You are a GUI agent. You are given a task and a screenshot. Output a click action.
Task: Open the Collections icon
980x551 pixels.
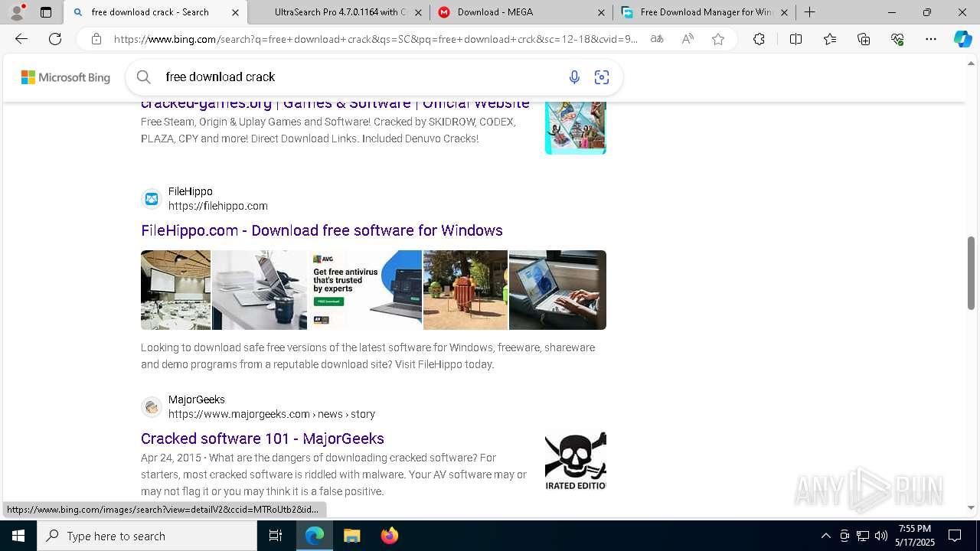point(864,39)
